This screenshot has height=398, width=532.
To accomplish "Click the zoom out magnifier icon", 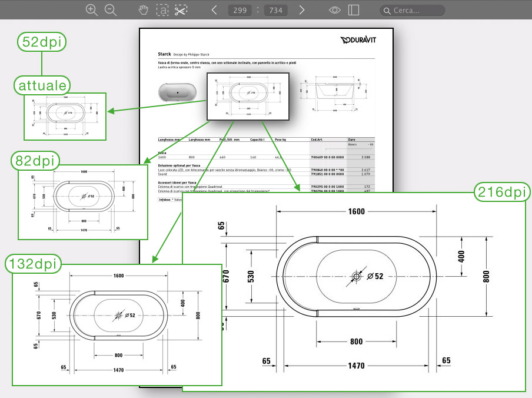I will tap(110, 10).
